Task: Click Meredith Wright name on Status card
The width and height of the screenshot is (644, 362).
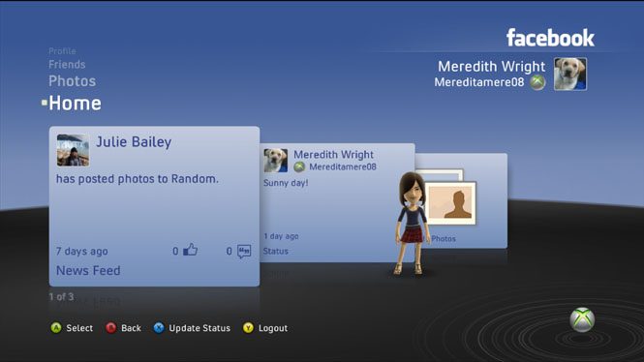Action: [x=333, y=154]
